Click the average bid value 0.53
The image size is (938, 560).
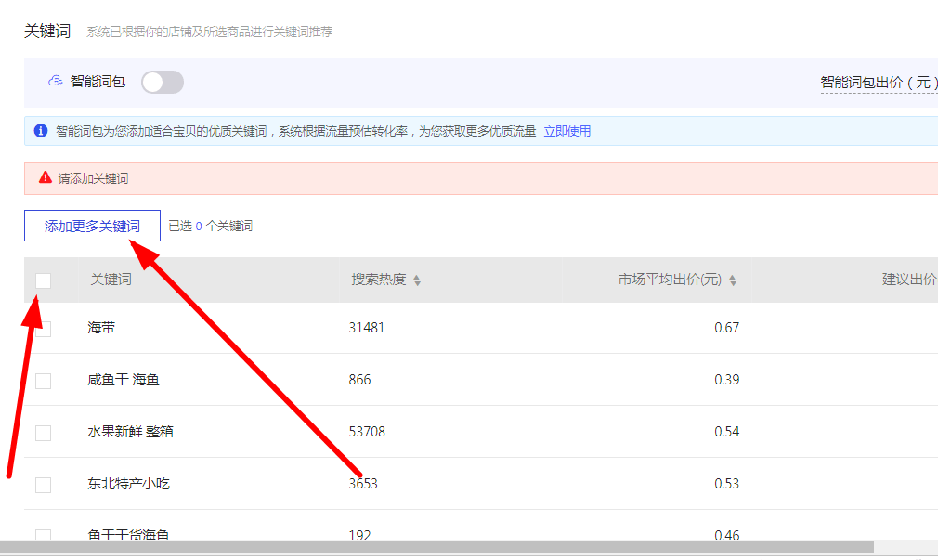tap(727, 484)
